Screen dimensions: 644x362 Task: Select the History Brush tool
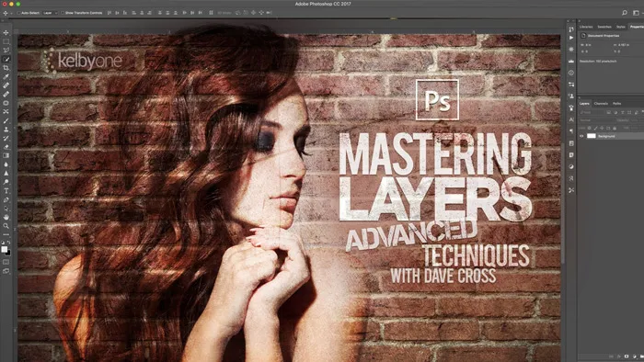[6, 138]
